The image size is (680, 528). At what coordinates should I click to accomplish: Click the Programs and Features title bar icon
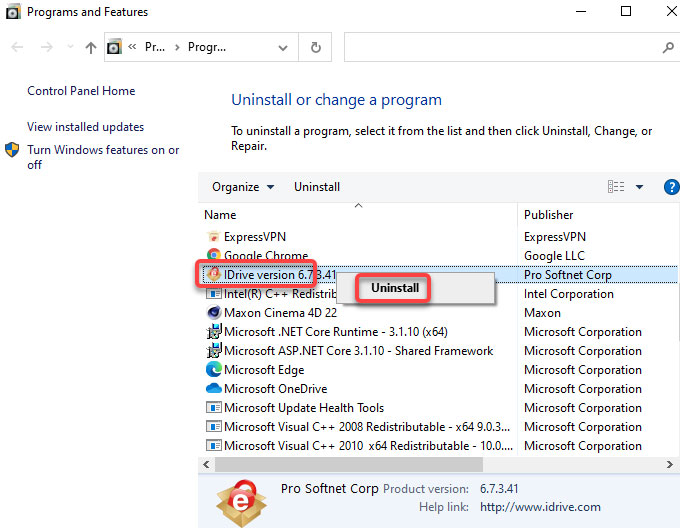tap(13, 12)
